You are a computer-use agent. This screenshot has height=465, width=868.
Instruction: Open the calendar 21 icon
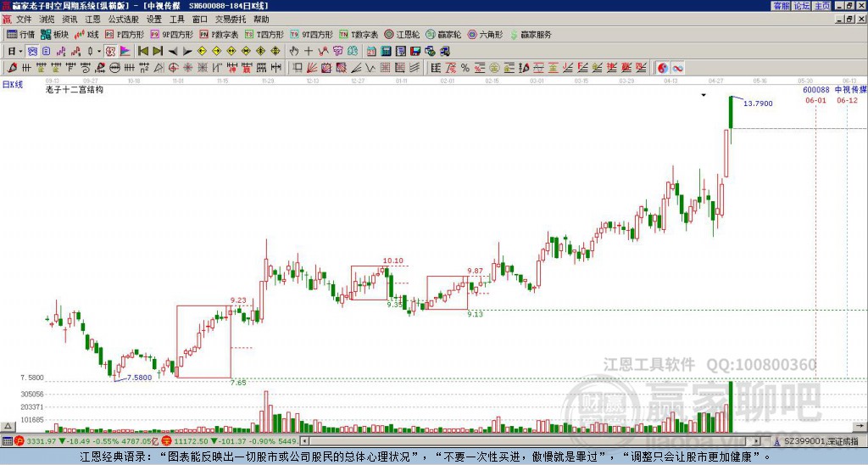[371, 52]
